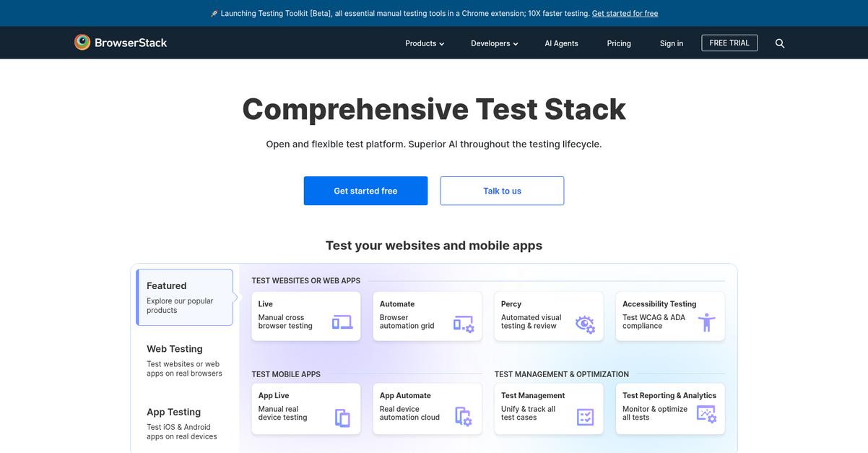
Task: Open AI Agents in the navigation
Action: (x=561, y=43)
